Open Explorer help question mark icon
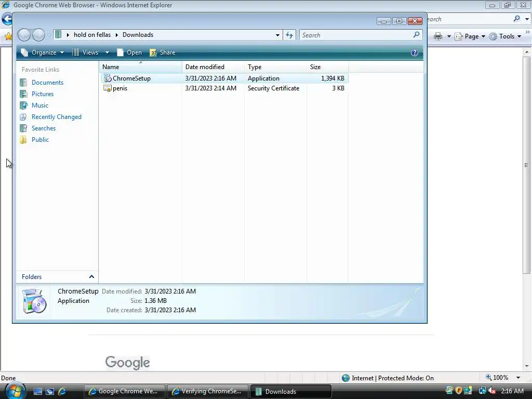 click(414, 52)
